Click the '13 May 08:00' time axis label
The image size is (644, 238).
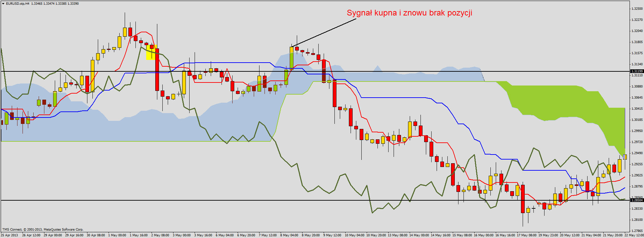point(398,235)
